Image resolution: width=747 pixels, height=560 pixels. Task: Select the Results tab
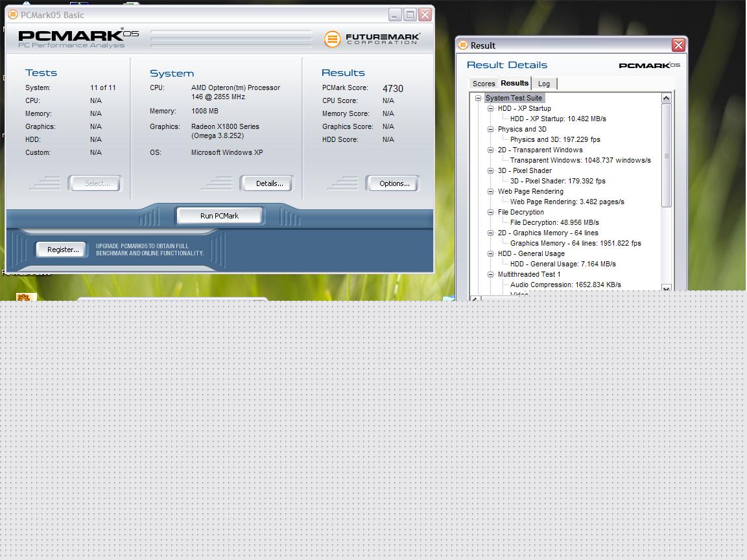coord(514,83)
